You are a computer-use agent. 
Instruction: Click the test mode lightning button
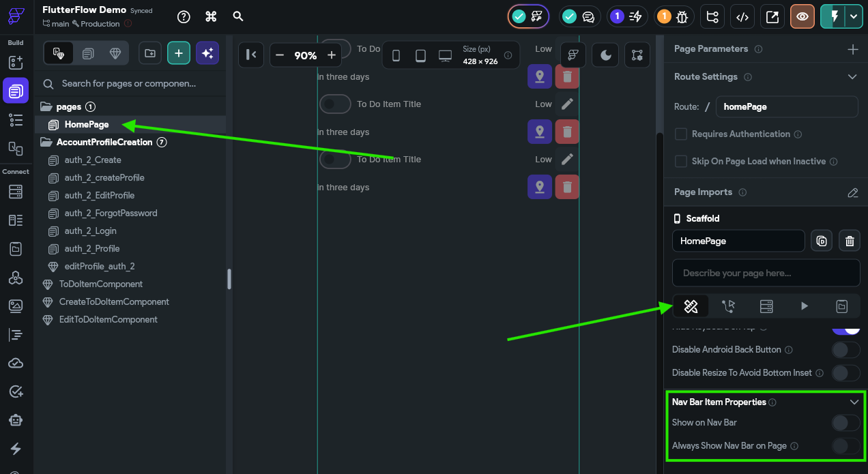(x=833, y=17)
